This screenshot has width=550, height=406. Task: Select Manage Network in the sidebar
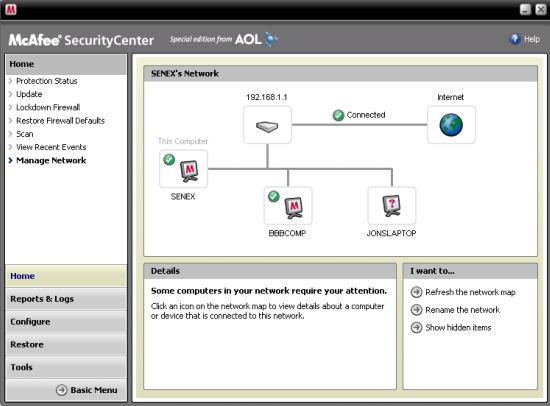point(51,160)
